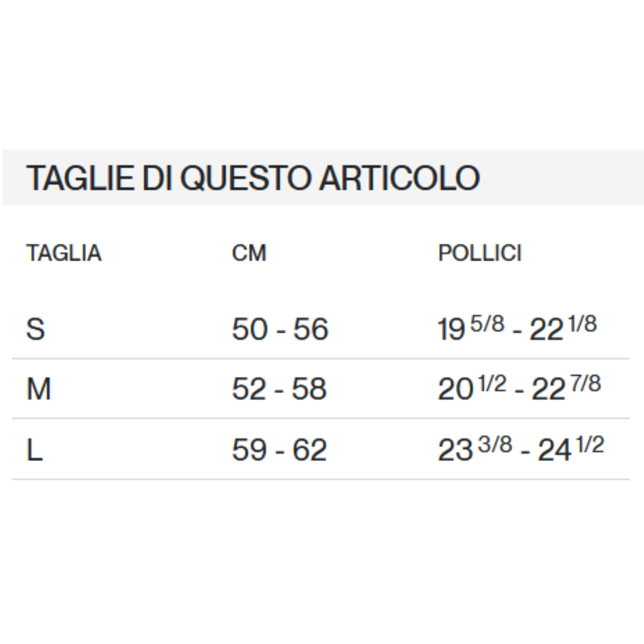This screenshot has width=644, height=644.
Task: Select the 58 cm value for size M
Action: 309,389
